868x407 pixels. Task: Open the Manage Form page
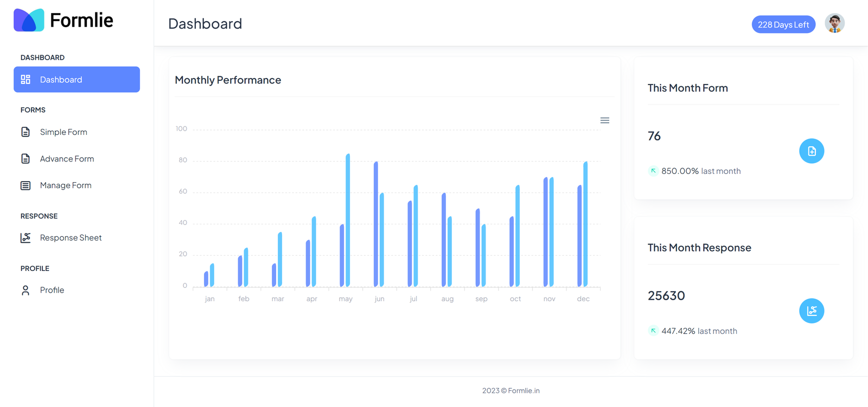coord(66,185)
